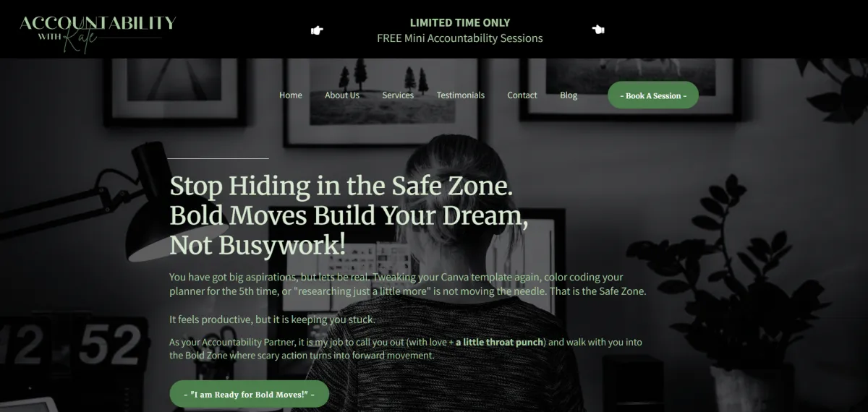This screenshot has height=412, width=868.
Task: Click the "Stop Hiding in the Safe Zone" headline
Action: pyautogui.click(x=341, y=186)
